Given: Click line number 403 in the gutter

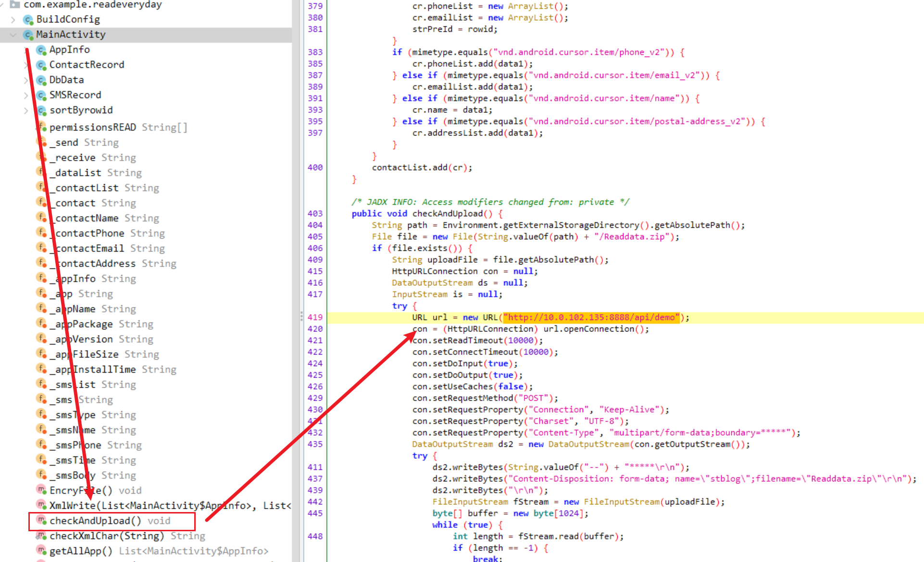Looking at the screenshot, I should 315,213.
